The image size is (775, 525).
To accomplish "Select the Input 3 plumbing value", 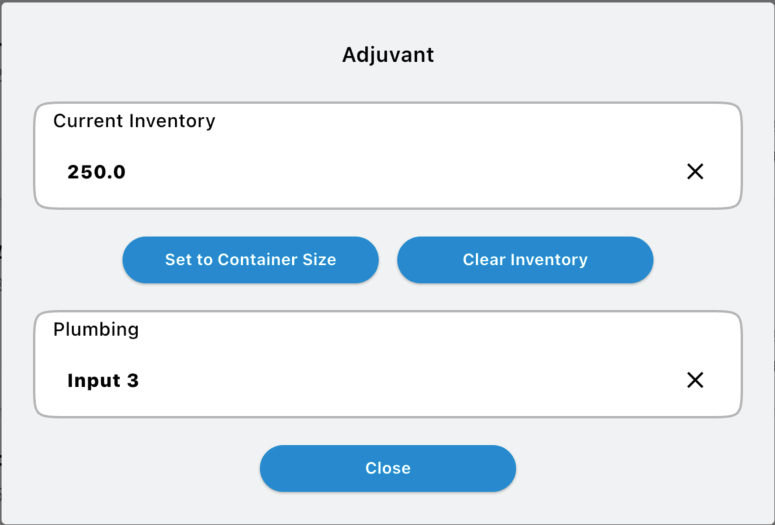I will coord(103,381).
